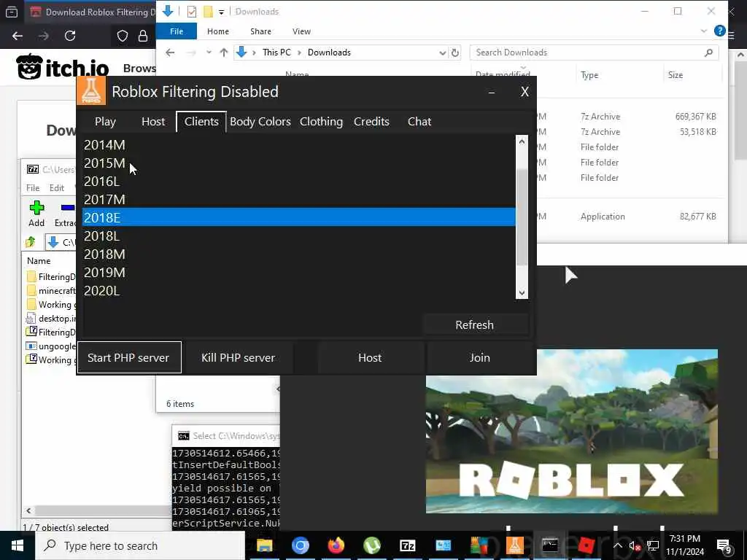The width and height of the screenshot is (747, 560).
Task: Go up one folder level in File Explorer
Action: (223, 52)
